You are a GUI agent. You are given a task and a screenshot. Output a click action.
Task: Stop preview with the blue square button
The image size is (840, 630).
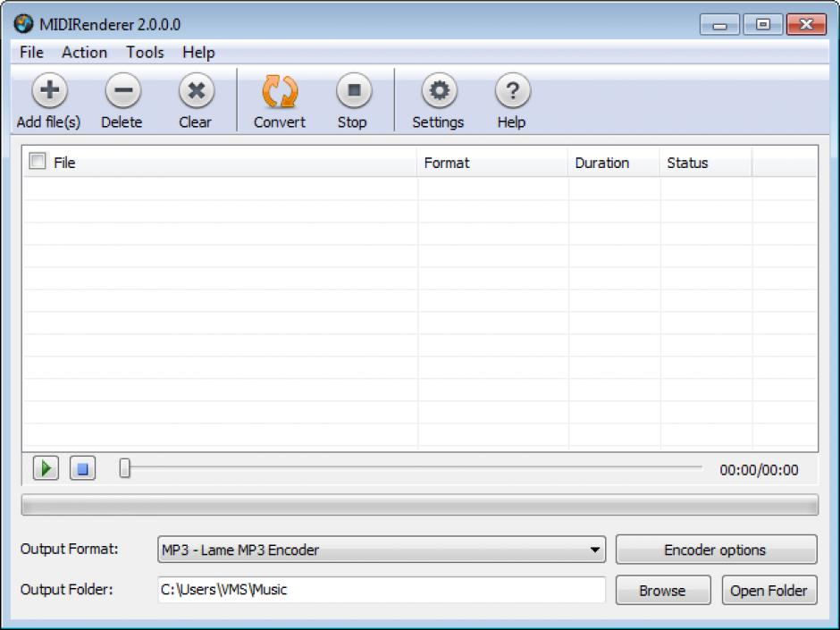coord(82,468)
